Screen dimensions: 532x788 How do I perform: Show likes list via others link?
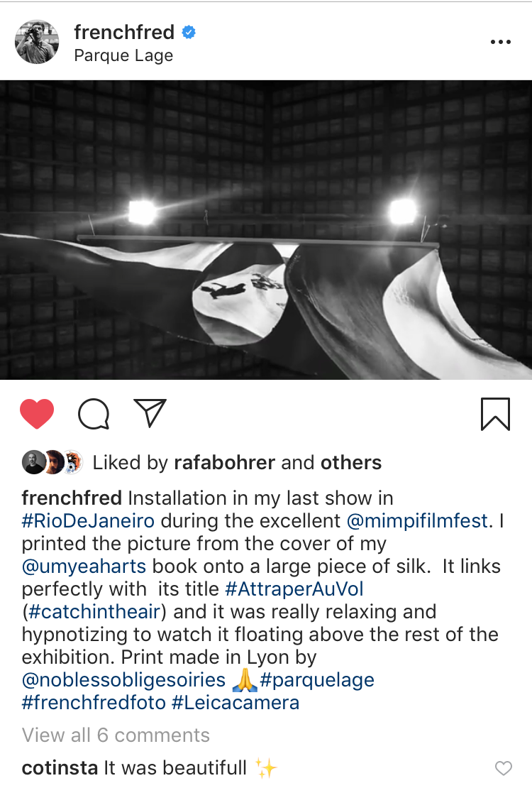[351, 462]
